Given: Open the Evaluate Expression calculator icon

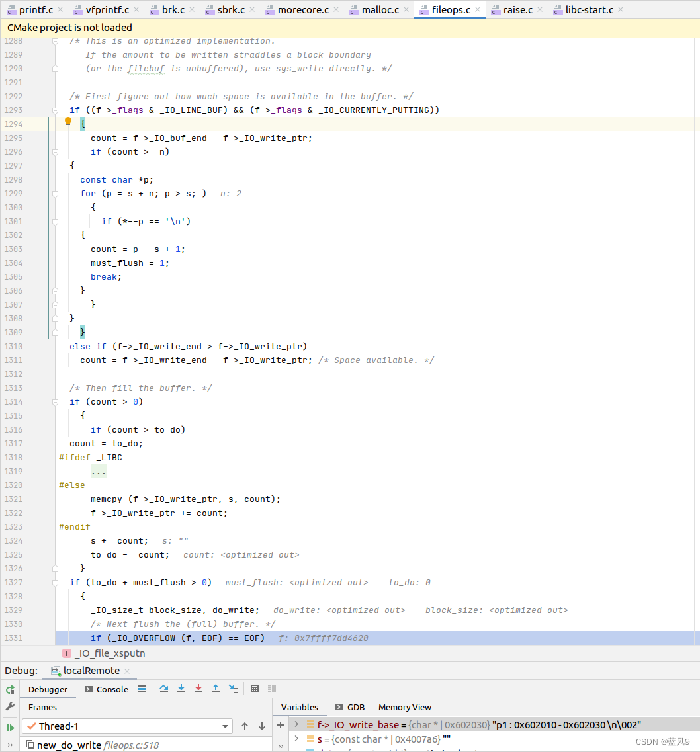Looking at the screenshot, I should coord(255,689).
